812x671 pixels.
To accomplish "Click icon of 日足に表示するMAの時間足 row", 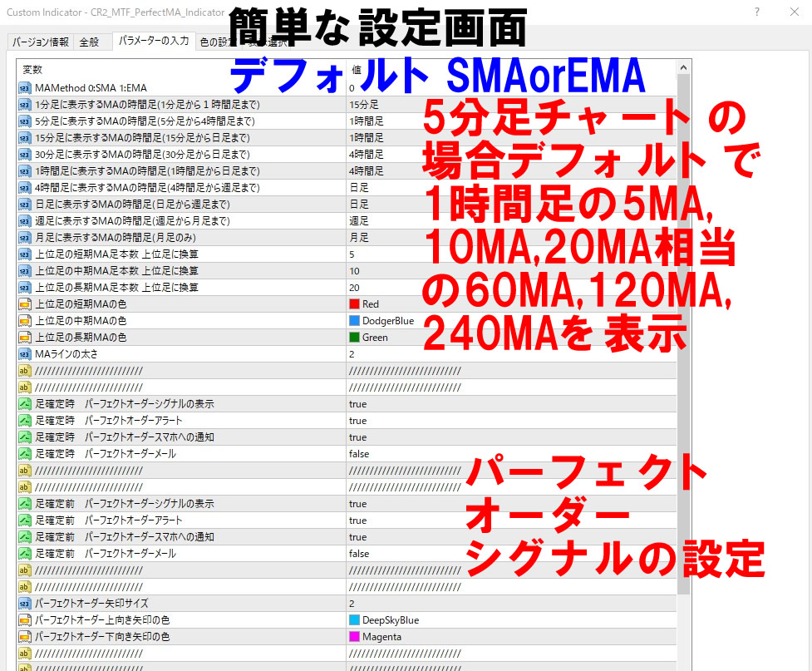I will coord(24,205).
